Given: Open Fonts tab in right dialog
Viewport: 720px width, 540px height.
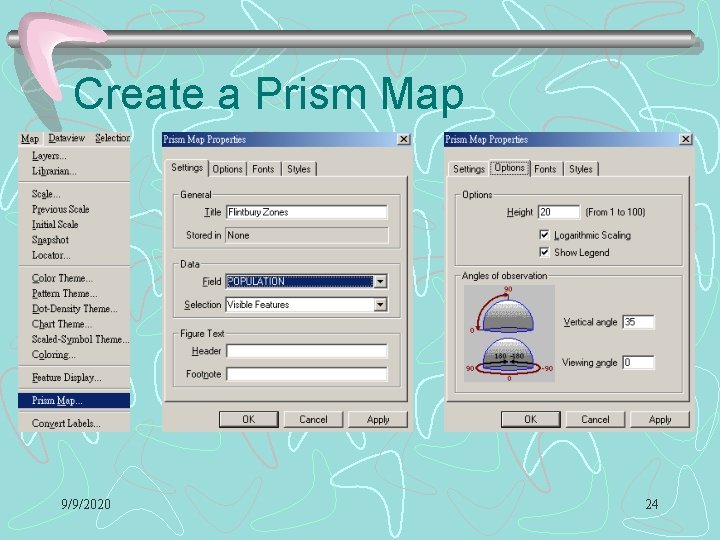Looking at the screenshot, I should (545, 169).
